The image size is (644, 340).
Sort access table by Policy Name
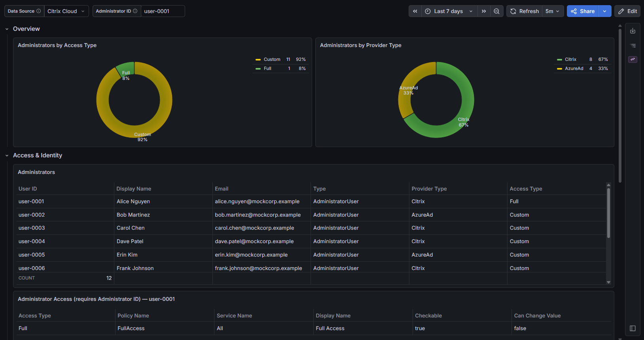tap(133, 315)
